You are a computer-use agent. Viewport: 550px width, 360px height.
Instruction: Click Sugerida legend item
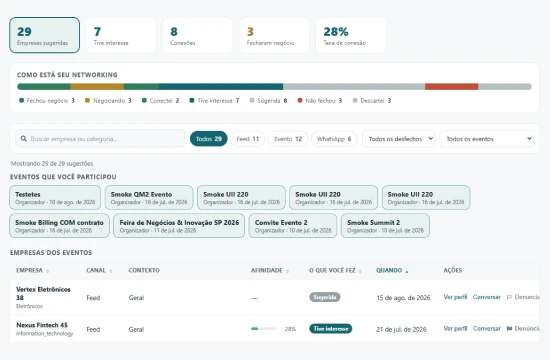point(268,101)
